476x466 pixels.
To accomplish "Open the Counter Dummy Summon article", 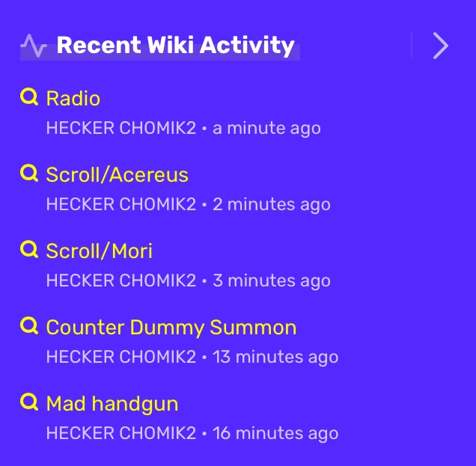I will [171, 328].
